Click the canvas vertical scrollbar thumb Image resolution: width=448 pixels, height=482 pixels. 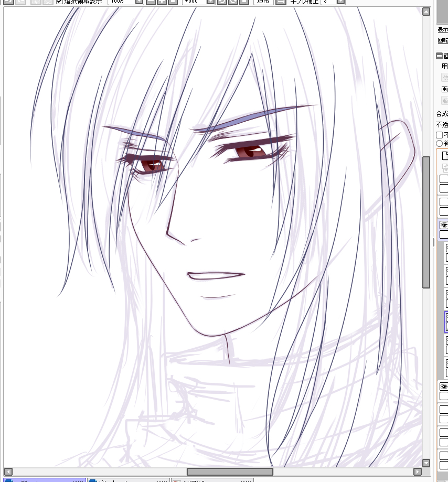click(426, 221)
